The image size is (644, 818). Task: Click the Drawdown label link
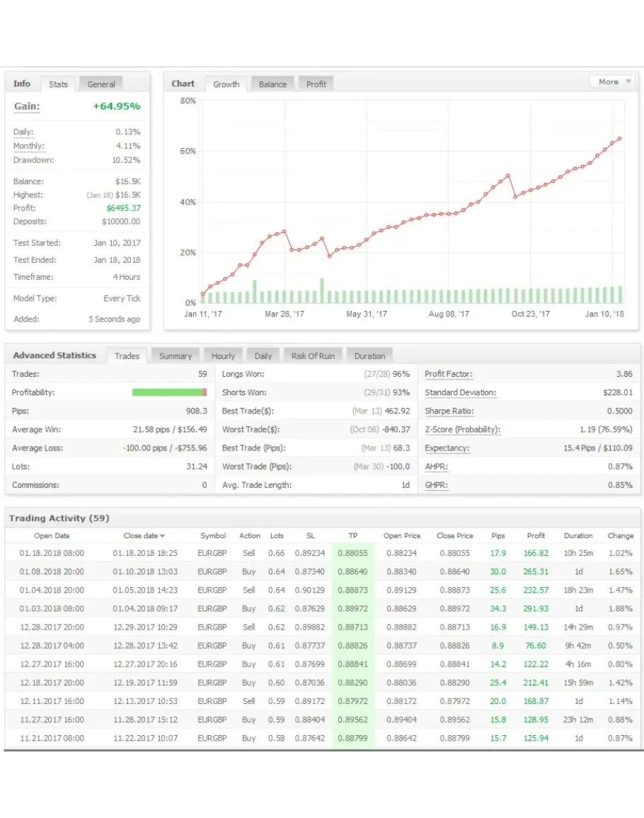pyautogui.click(x=33, y=160)
